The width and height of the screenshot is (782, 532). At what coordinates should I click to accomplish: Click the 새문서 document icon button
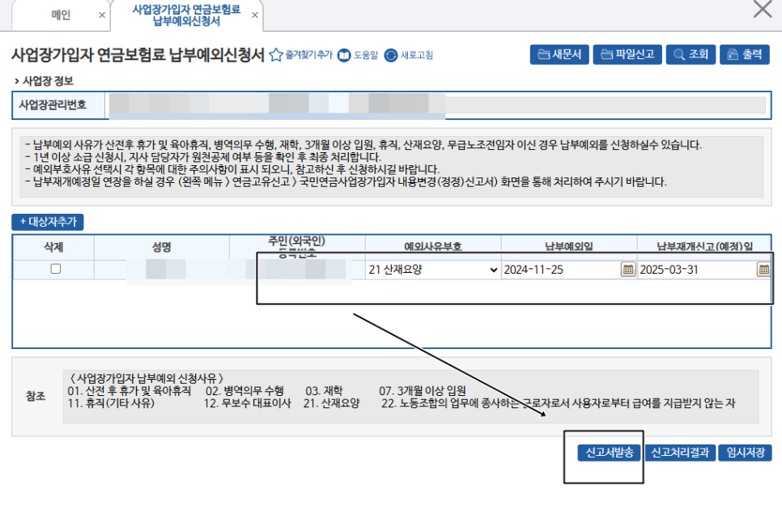559,54
